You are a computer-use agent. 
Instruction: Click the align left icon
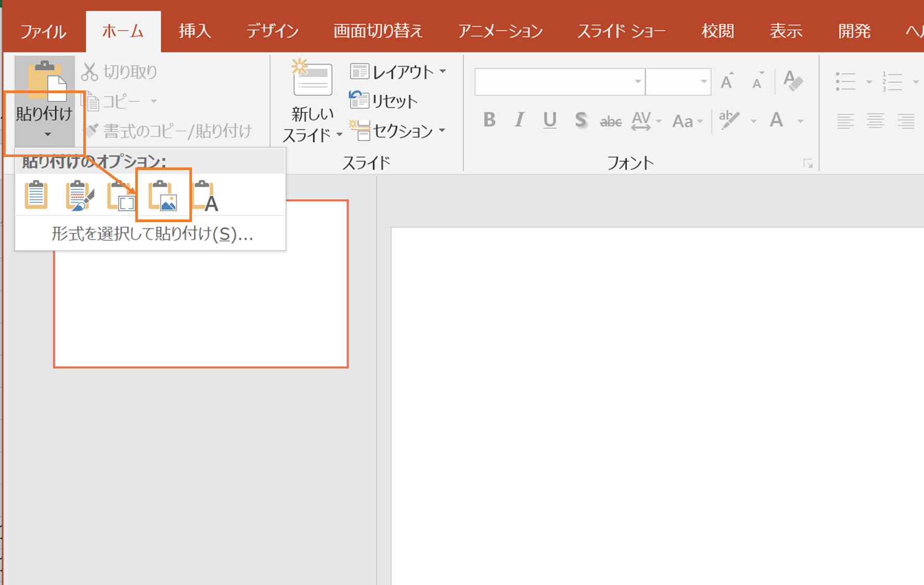[x=845, y=121]
